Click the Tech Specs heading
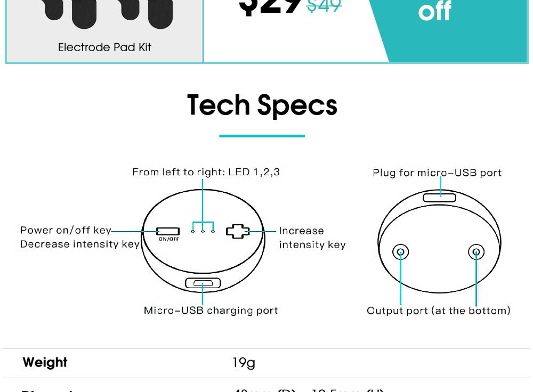533x392 pixels. (262, 105)
